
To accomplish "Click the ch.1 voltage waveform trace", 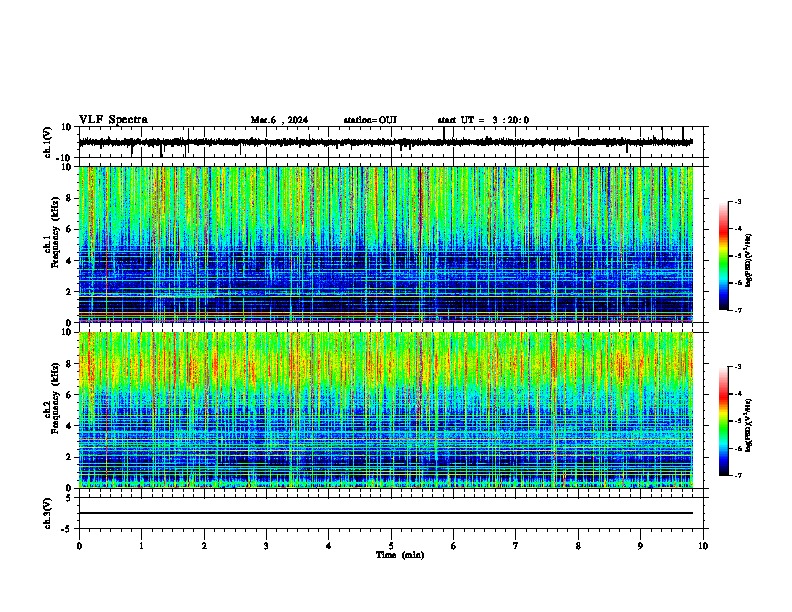I will coord(385,142).
